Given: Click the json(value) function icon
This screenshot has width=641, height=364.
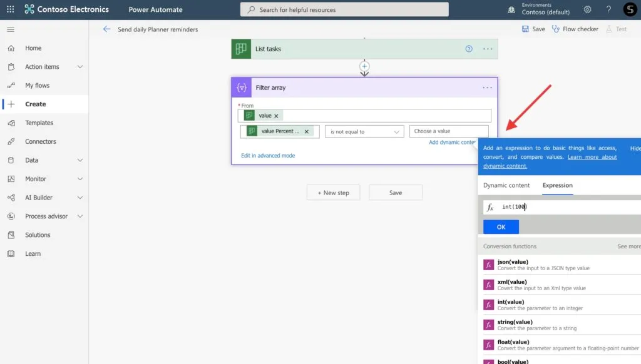Looking at the screenshot, I should point(488,265).
